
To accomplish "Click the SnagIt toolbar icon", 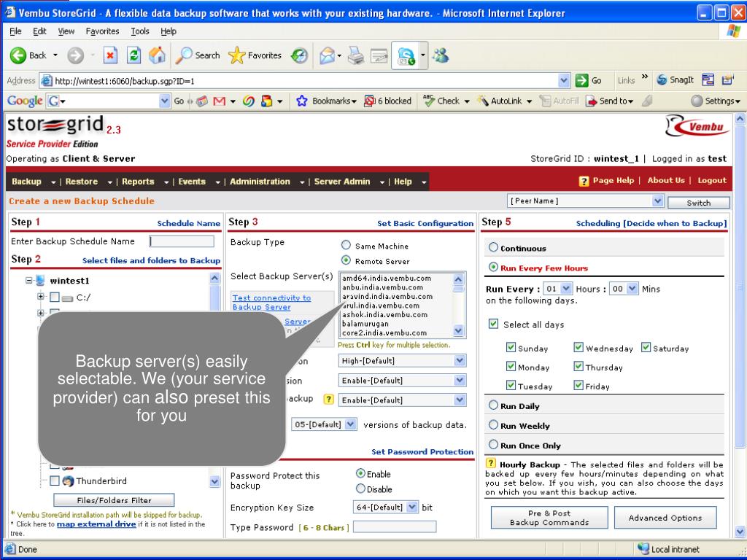I will click(x=662, y=80).
